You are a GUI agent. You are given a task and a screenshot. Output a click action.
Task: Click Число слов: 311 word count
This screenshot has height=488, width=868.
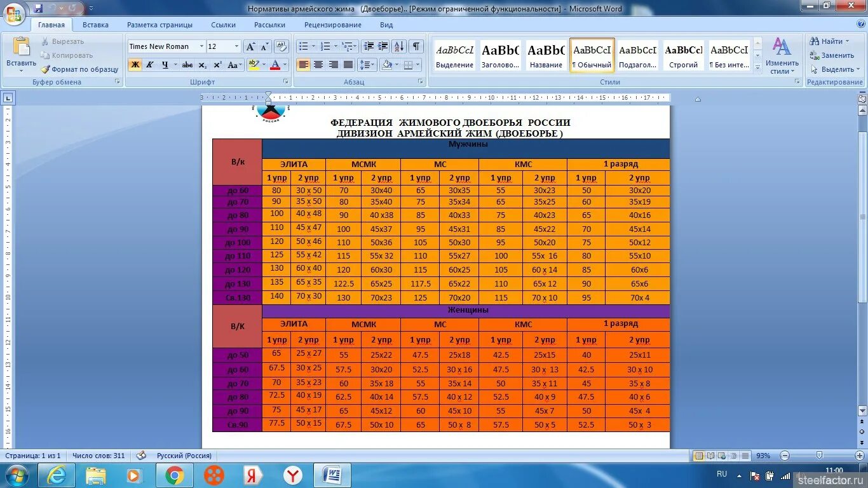click(x=98, y=456)
